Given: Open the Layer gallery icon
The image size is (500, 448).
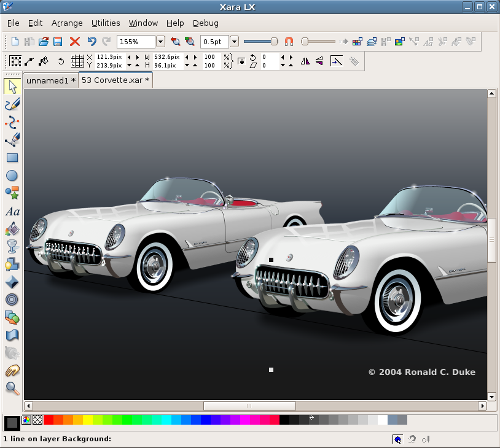Looking at the screenshot, I should click(x=372, y=41).
